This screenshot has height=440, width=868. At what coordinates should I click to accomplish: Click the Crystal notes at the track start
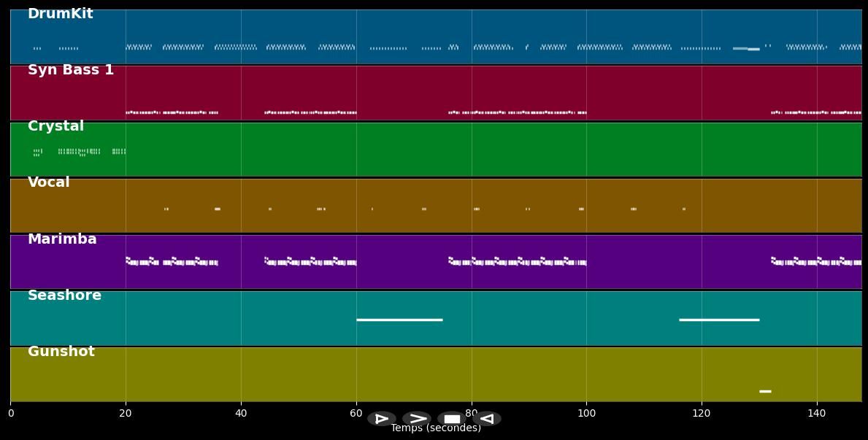pos(37,152)
